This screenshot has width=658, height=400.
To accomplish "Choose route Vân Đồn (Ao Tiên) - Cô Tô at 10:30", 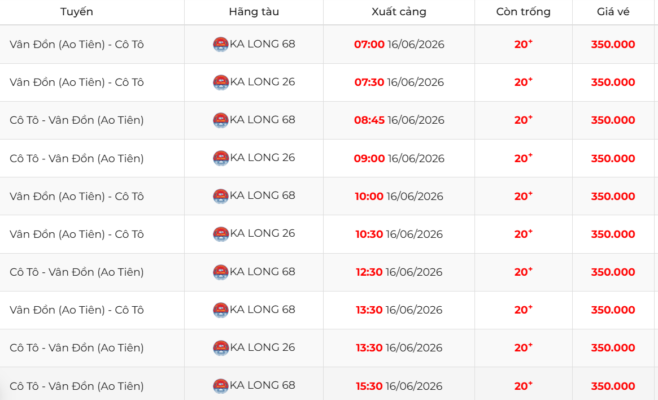I will [77, 234].
